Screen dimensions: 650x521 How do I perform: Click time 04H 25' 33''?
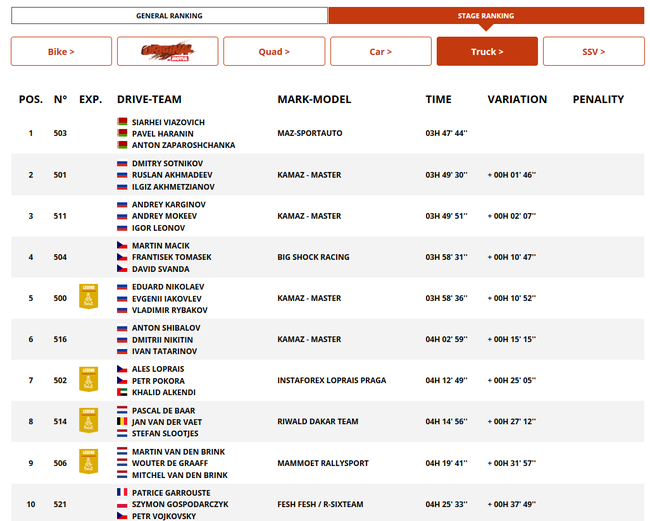(x=446, y=504)
